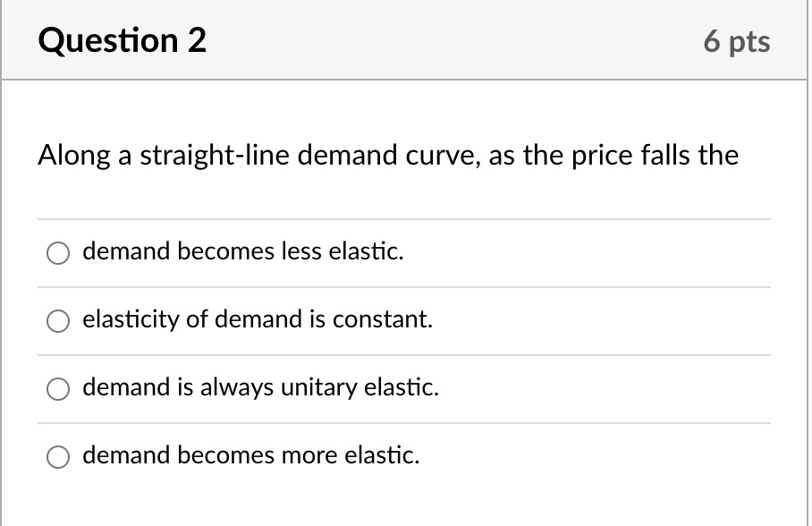The height and width of the screenshot is (526, 812).
Task: Choose 'demand is always unitary elastic' answer
Action: pyautogui.click(x=57, y=388)
